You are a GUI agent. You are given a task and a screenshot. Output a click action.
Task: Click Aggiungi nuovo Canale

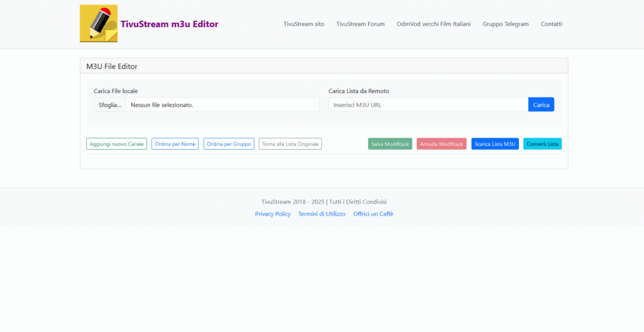pyautogui.click(x=116, y=144)
